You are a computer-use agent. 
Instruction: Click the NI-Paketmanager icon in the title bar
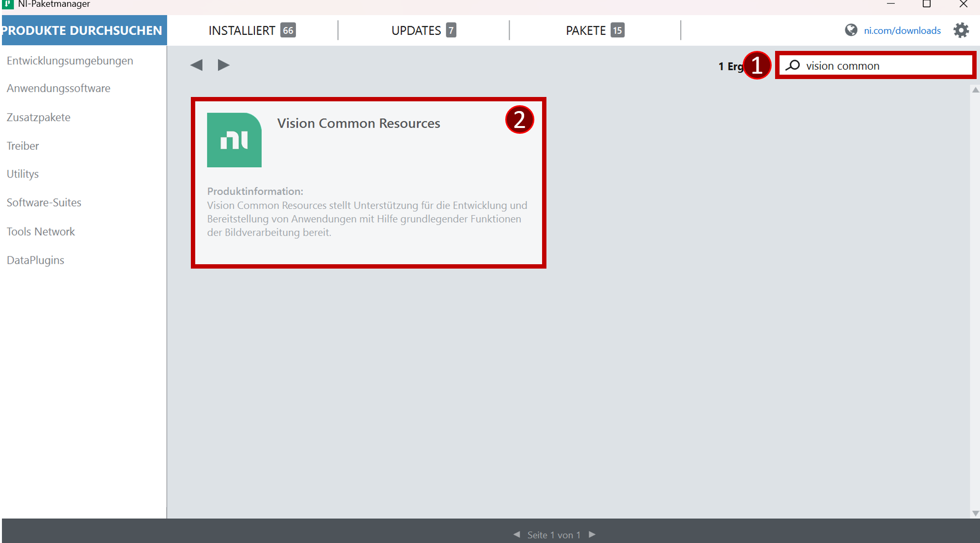(x=8, y=4)
